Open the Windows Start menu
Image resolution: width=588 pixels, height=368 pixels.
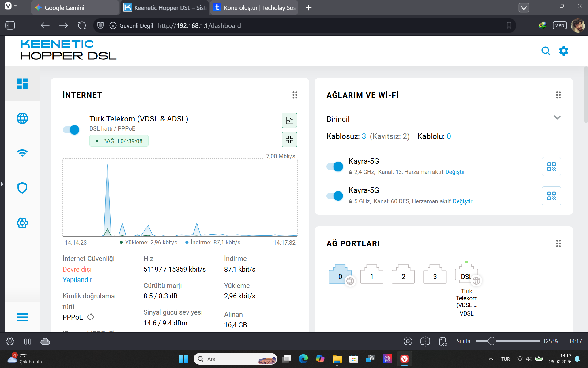[183, 359]
